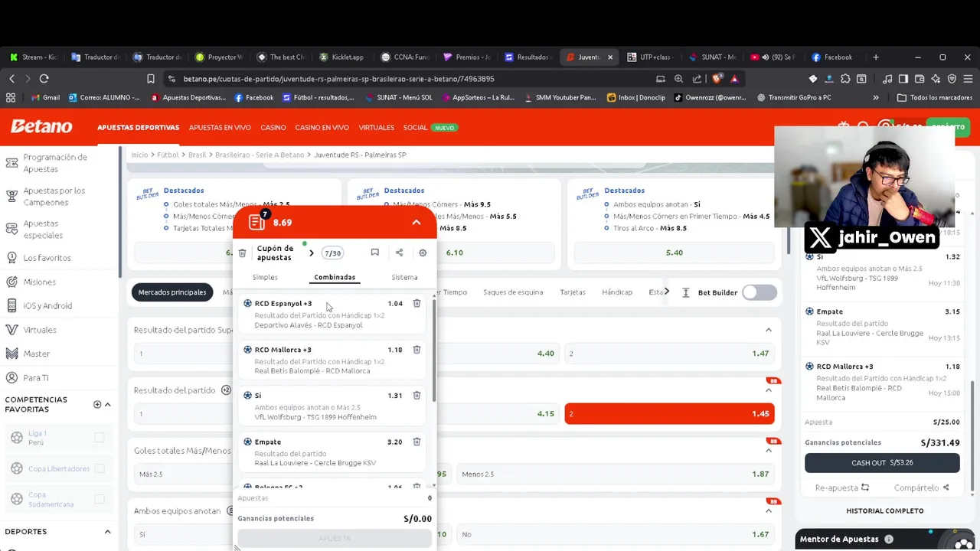Go to the Casino section
This screenshot has width=980, height=551.
(x=273, y=128)
